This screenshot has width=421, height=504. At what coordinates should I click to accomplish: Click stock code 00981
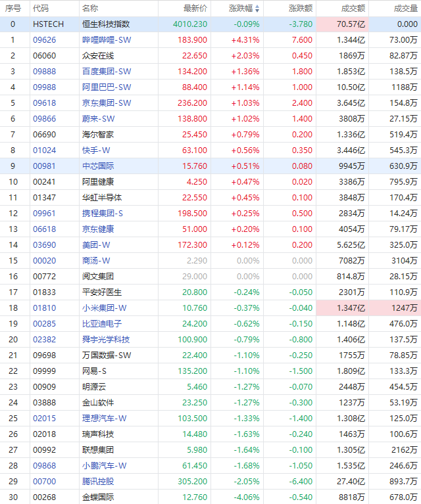(45, 166)
